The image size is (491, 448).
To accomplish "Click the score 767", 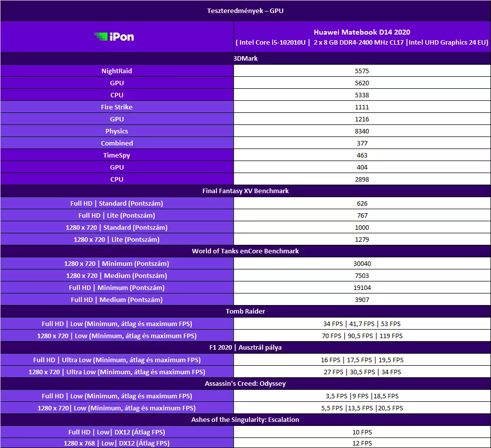I will coord(362,216).
